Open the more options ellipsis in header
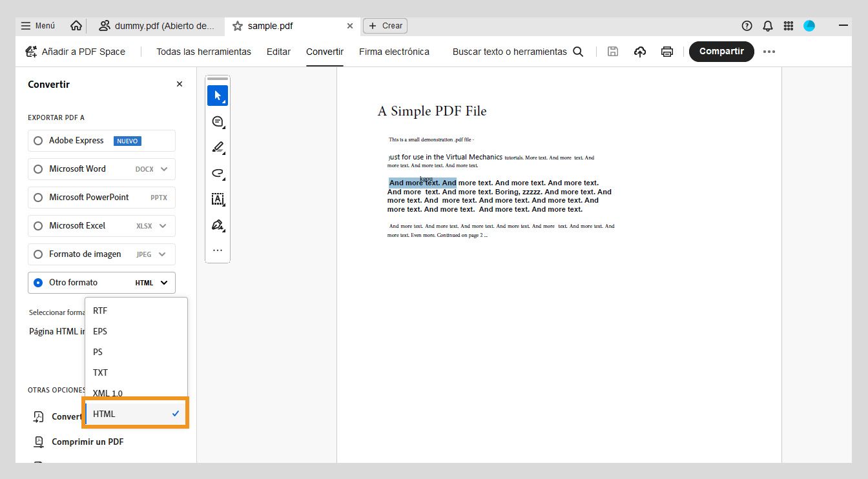This screenshot has height=479, width=868. click(769, 52)
